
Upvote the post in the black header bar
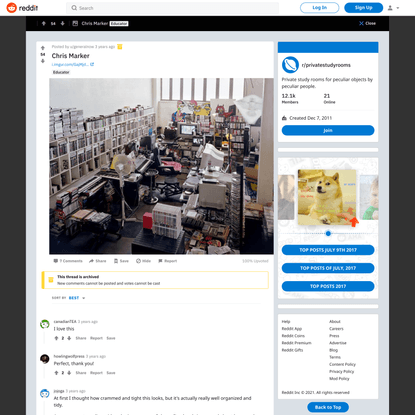point(44,23)
